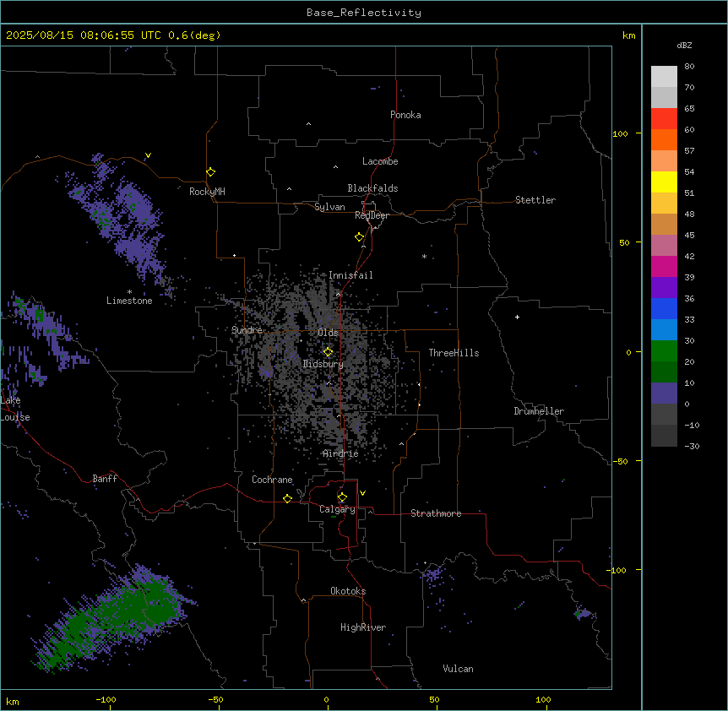Click the Sundre town label
The height and width of the screenshot is (711, 728).
pyautogui.click(x=247, y=330)
